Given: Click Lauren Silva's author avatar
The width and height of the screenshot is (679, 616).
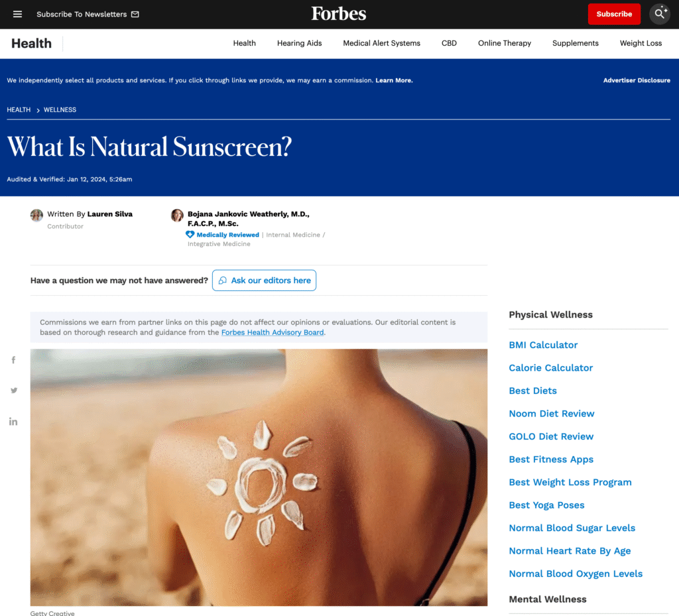Looking at the screenshot, I should 37,215.
